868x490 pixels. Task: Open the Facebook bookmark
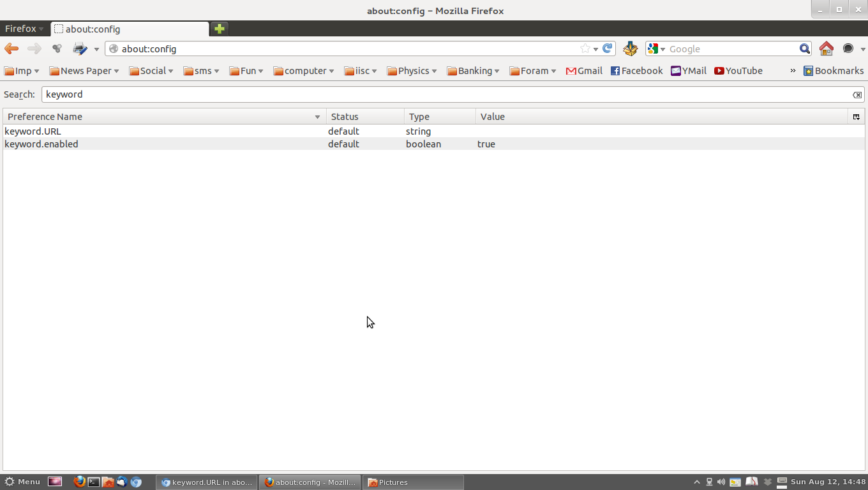pos(636,71)
